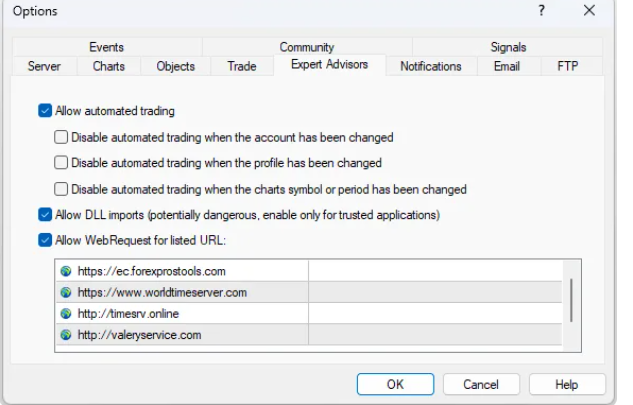Screen dimensions: 633x405
Task: Enable disable-trading when profile has been changed
Action: [61, 162]
